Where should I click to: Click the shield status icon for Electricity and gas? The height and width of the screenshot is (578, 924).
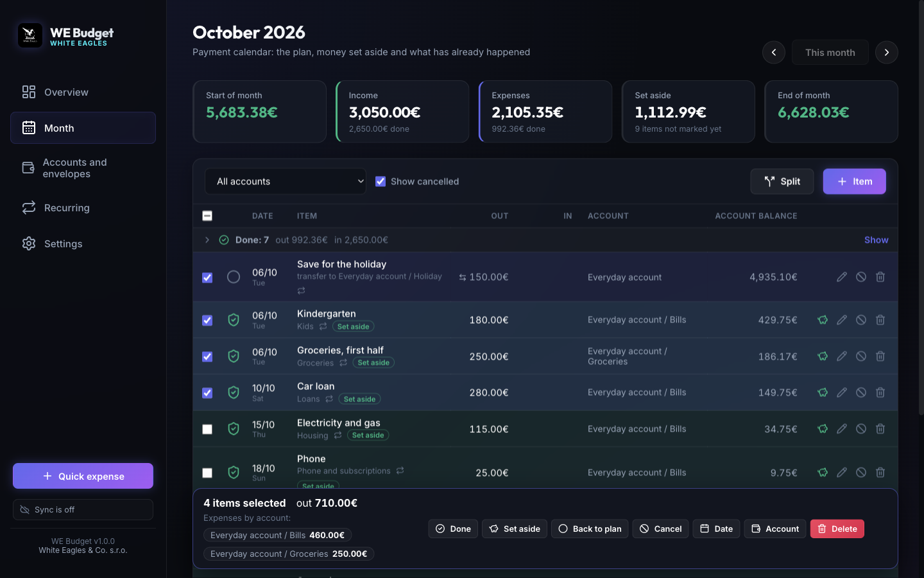234,428
